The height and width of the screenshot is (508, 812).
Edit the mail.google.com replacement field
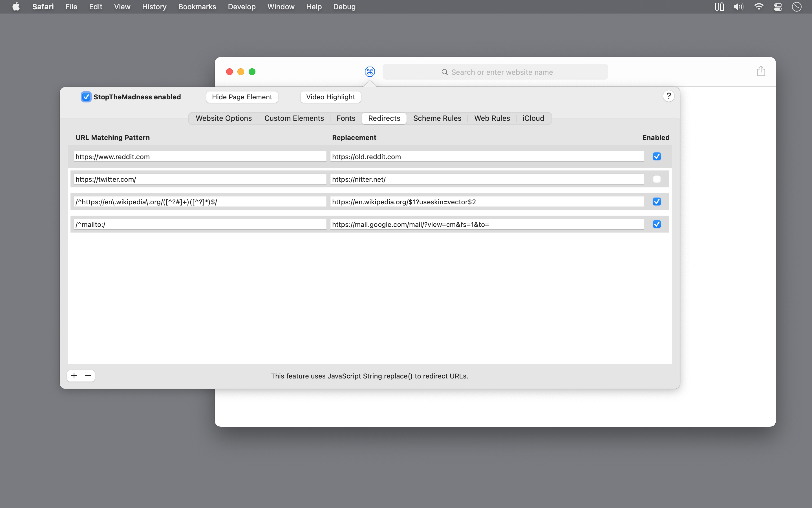pos(487,224)
